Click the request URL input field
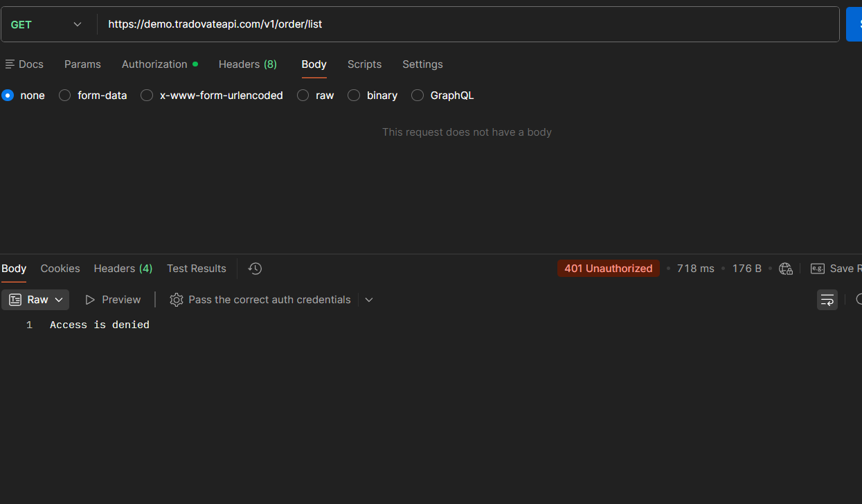 point(468,24)
